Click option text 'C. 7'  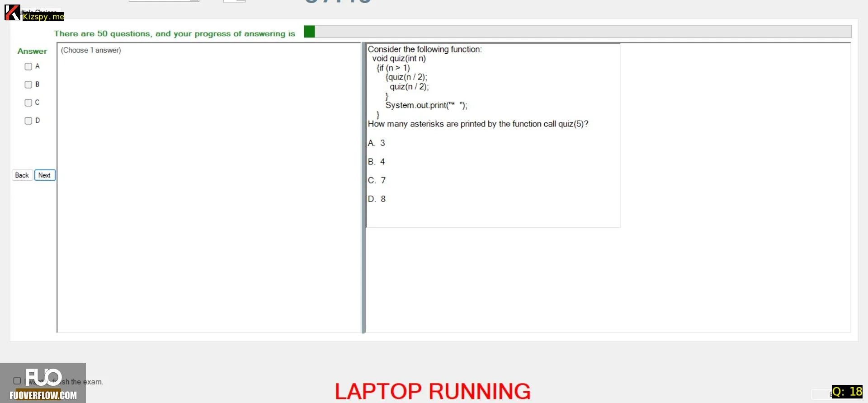pos(377,180)
